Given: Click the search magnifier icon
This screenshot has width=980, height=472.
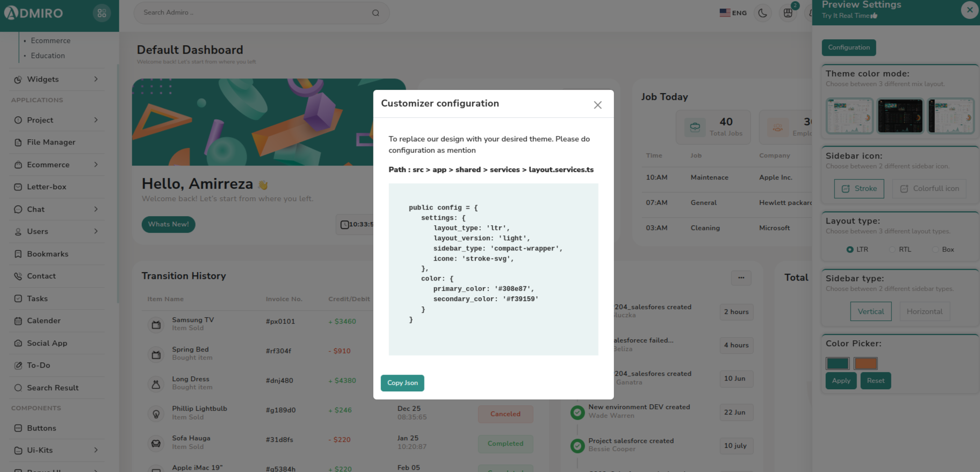Looking at the screenshot, I should point(376,13).
